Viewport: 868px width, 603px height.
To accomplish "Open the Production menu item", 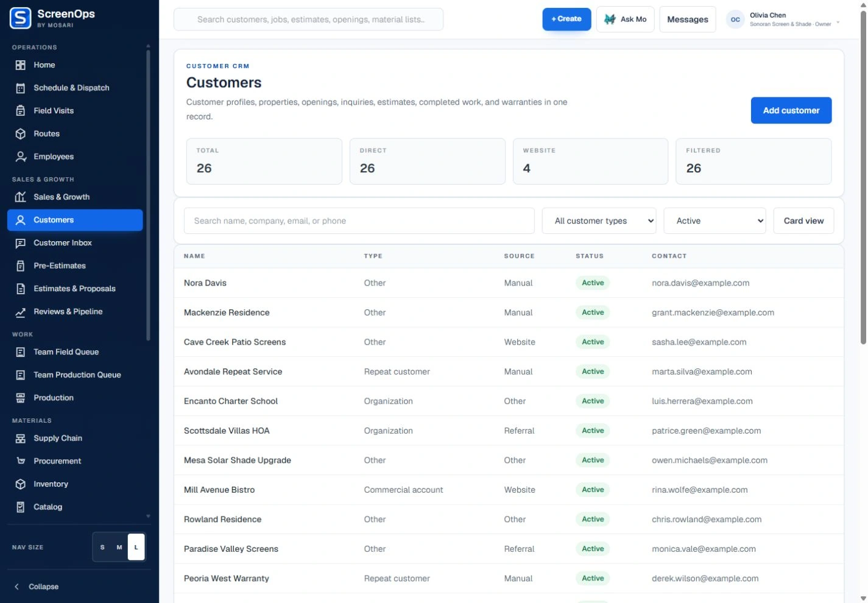I will (x=75, y=398).
